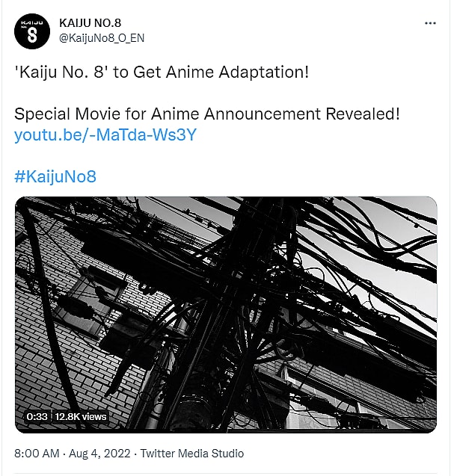
Task: Open the #KaijuNo8 hashtag
Action: 55,177
